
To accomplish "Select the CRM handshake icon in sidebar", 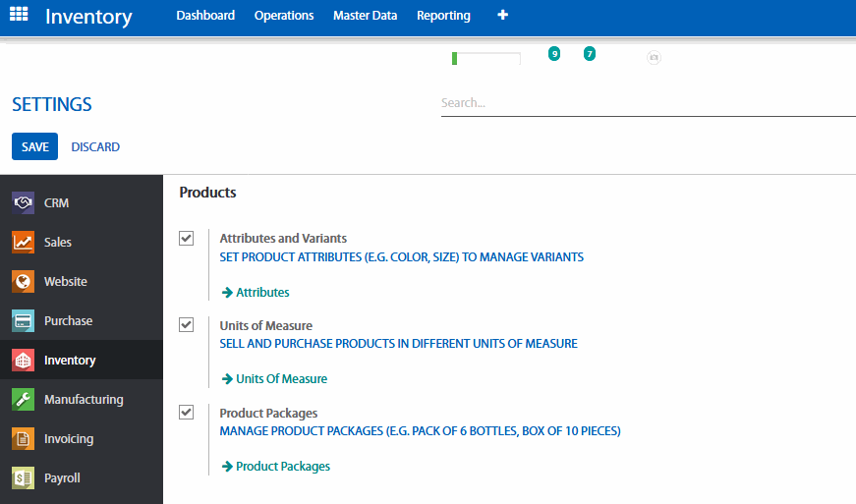I will coord(24,203).
